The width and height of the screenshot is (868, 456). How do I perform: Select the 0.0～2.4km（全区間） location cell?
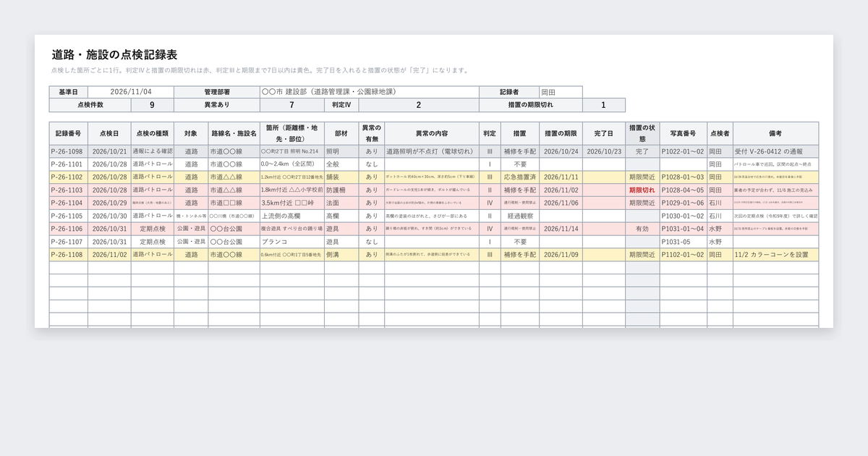coord(292,165)
